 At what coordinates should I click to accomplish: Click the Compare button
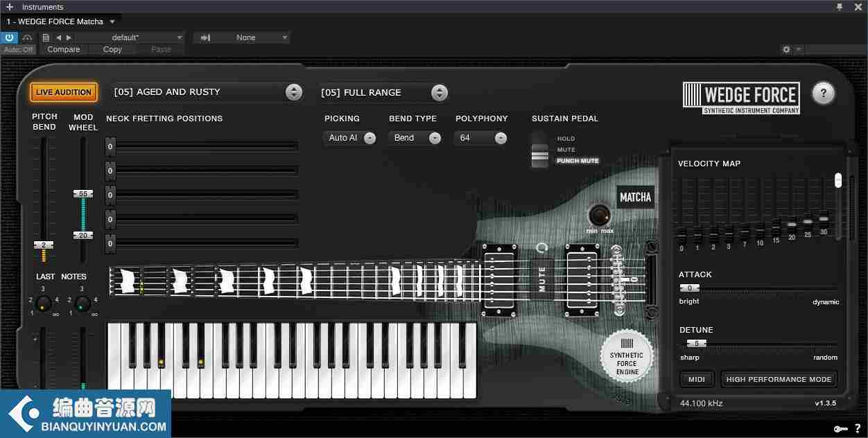pyautogui.click(x=64, y=50)
